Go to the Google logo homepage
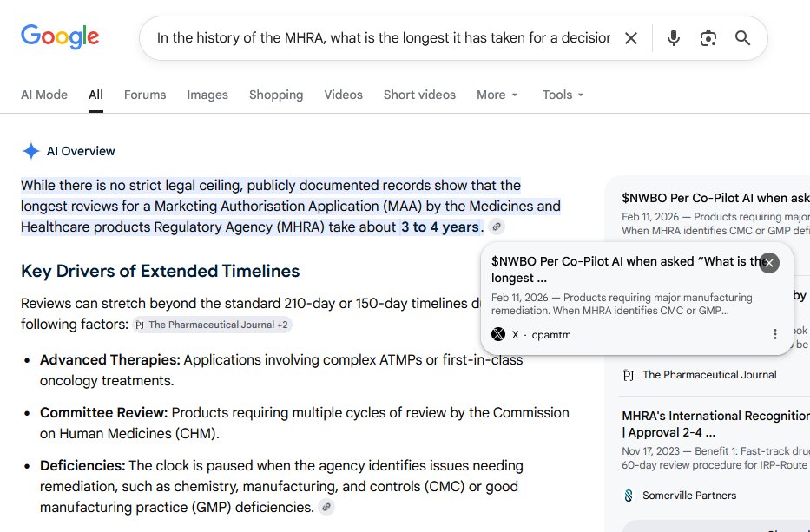 [x=60, y=37]
